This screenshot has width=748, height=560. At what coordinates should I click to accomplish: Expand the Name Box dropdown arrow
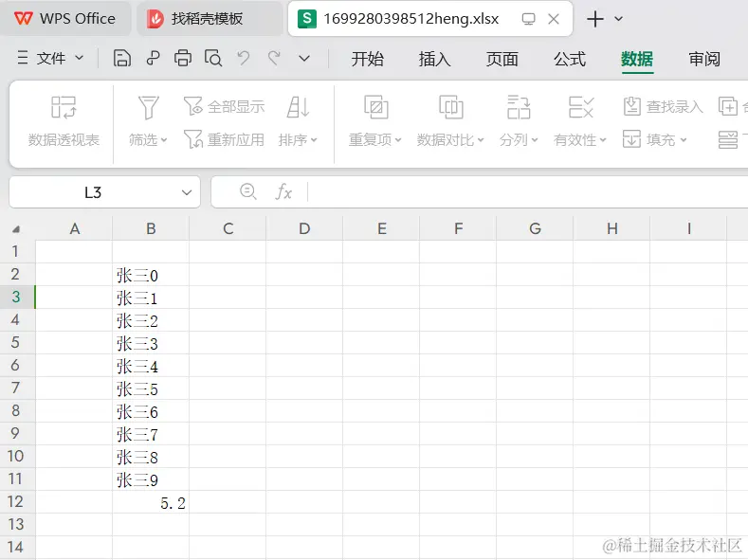pyautogui.click(x=187, y=192)
